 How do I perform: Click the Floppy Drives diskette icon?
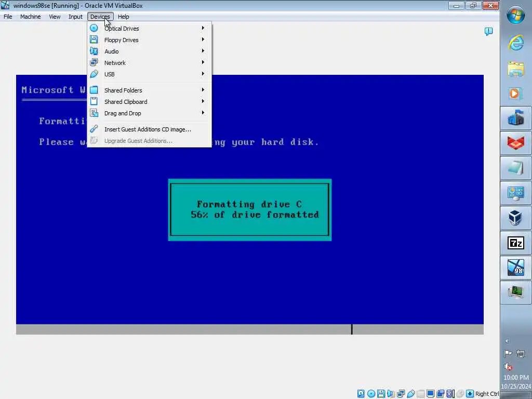(x=94, y=39)
